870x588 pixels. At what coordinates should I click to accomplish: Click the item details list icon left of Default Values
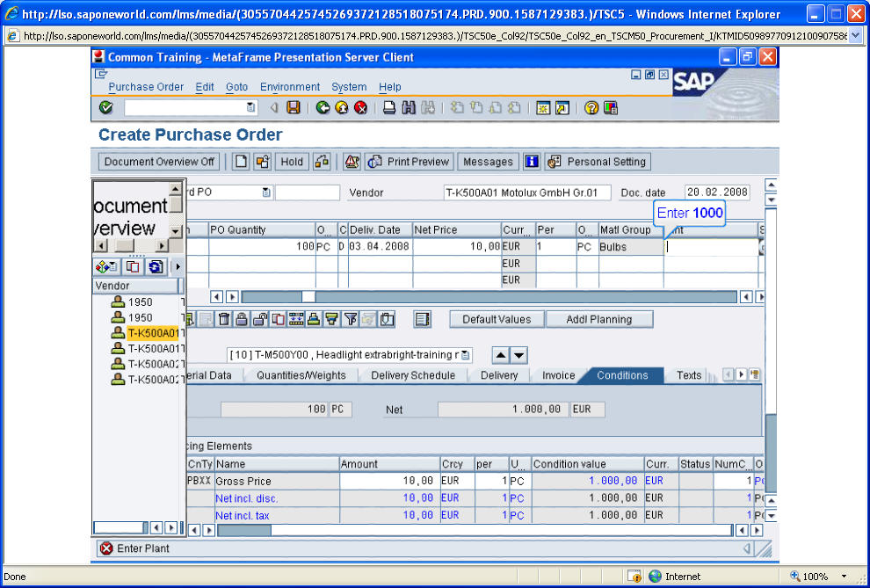coord(422,319)
